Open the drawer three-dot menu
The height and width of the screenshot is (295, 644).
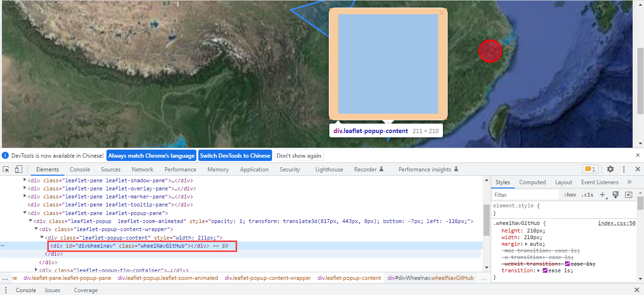click(x=6, y=290)
